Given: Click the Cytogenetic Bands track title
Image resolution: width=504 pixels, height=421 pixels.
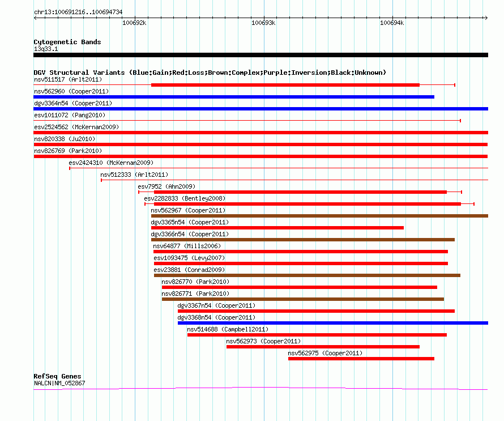Looking at the screenshot, I should pyautogui.click(x=67, y=42).
